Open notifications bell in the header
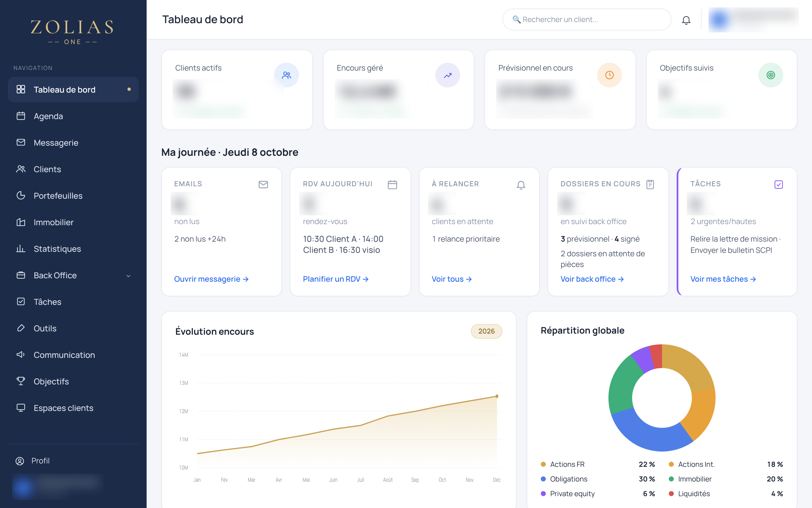The height and width of the screenshot is (508, 812). [x=686, y=20]
